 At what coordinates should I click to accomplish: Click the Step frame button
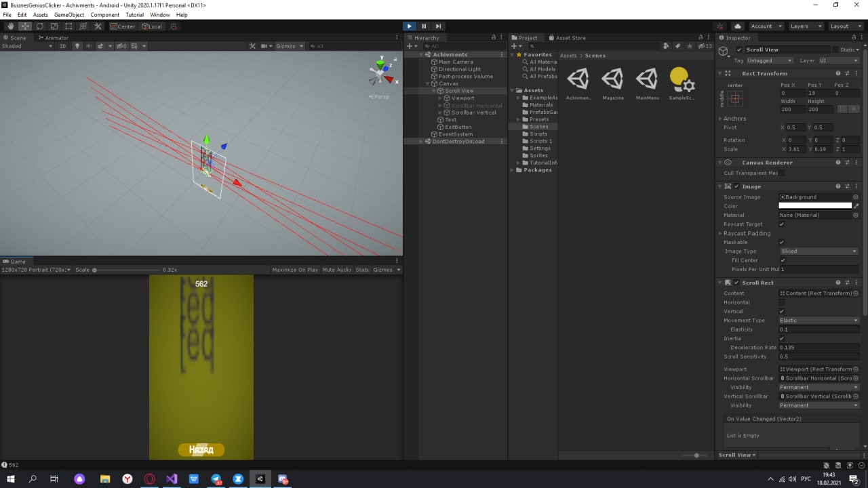point(438,26)
